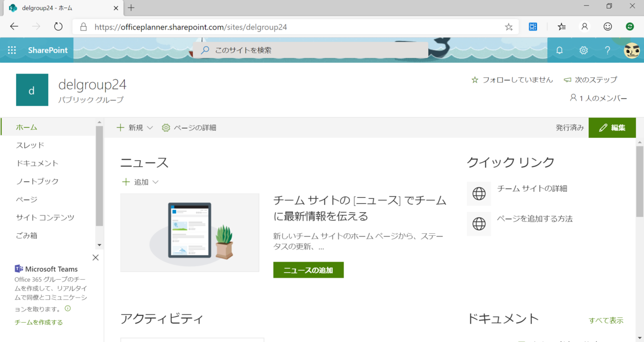The height and width of the screenshot is (342, 644).
Task: Click the info icon in Teams promo
Action: [68, 309]
